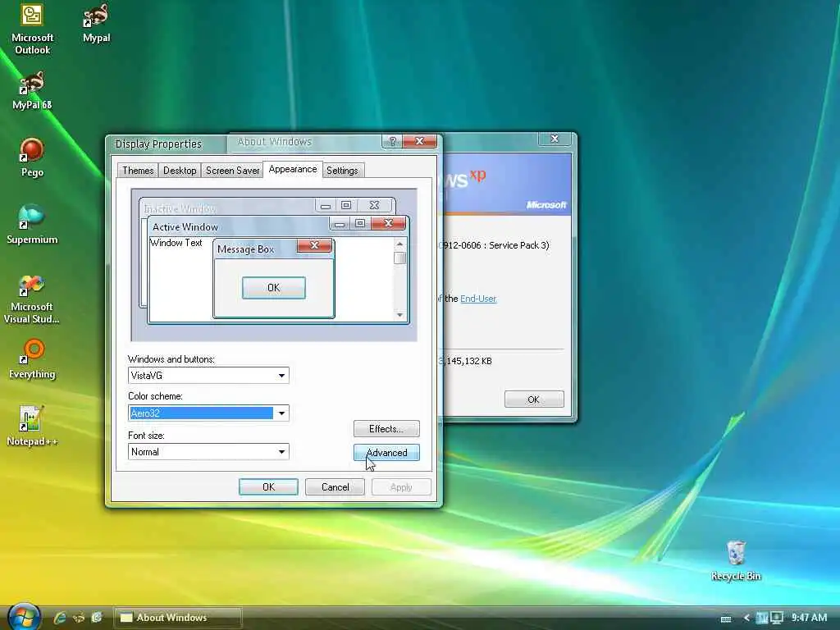Show hidden tray icons arrow
Image resolution: width=840 pixels, height=630 pixels.
(746, 618)
